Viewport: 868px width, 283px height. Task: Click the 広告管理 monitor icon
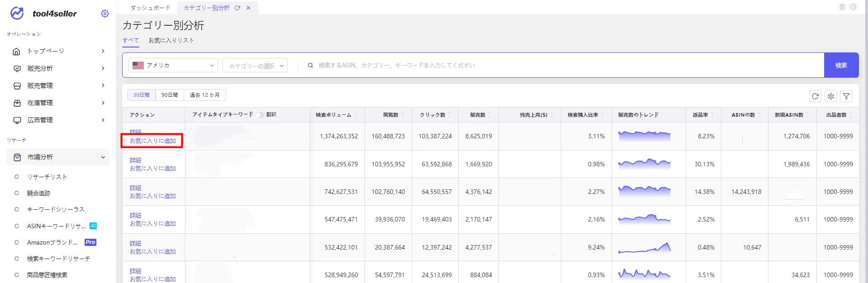pyautogui.click(x=17, y=120)
